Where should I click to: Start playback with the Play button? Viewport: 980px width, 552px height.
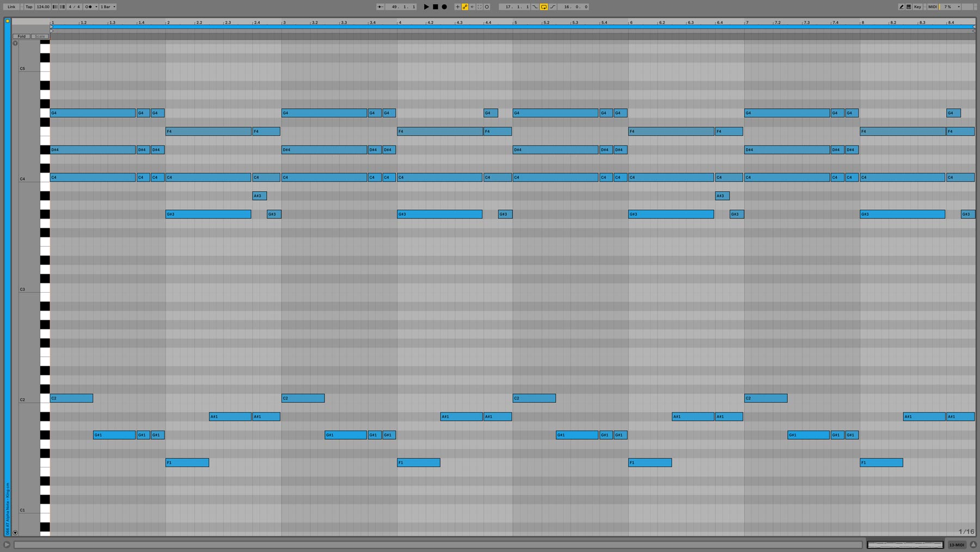426,7
